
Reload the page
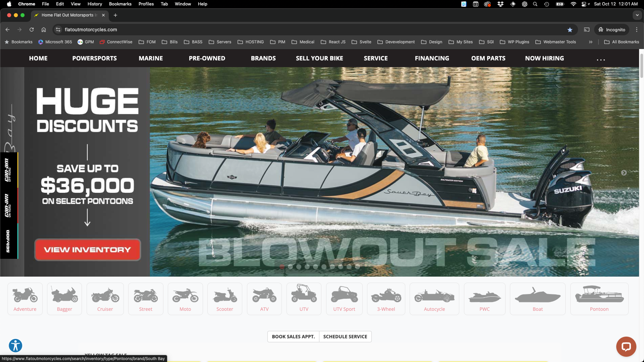tap(32, 30)
